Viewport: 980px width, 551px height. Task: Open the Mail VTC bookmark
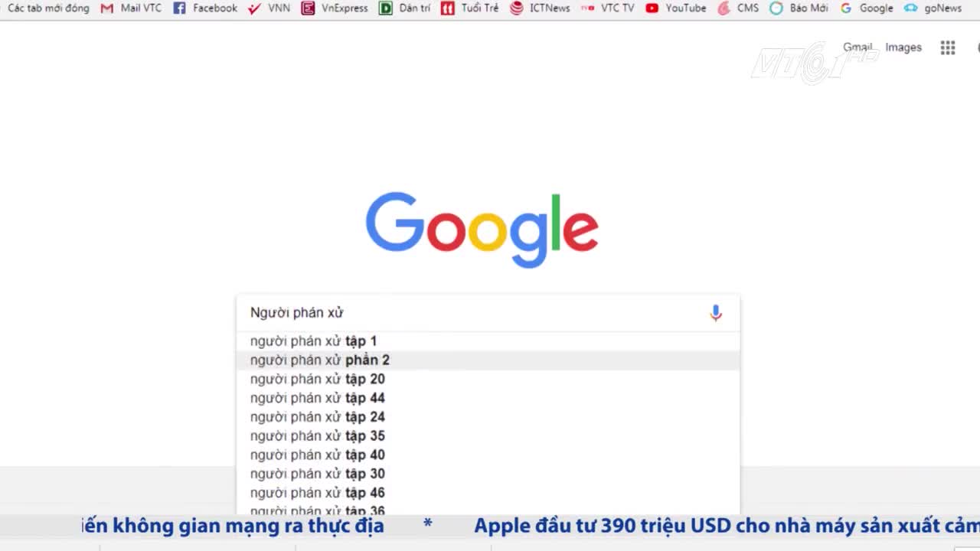[x=132, y=8]
